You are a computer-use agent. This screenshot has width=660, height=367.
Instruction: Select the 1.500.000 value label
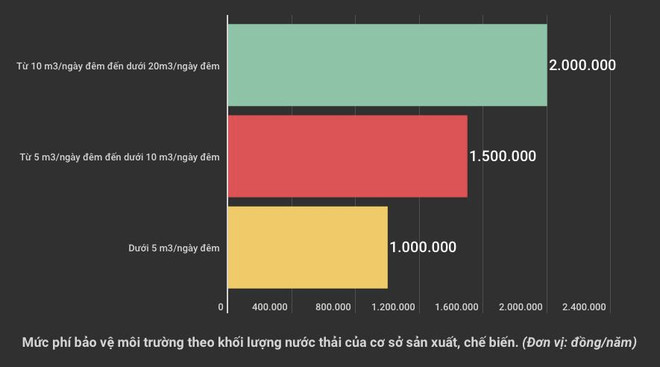[503, 156]
